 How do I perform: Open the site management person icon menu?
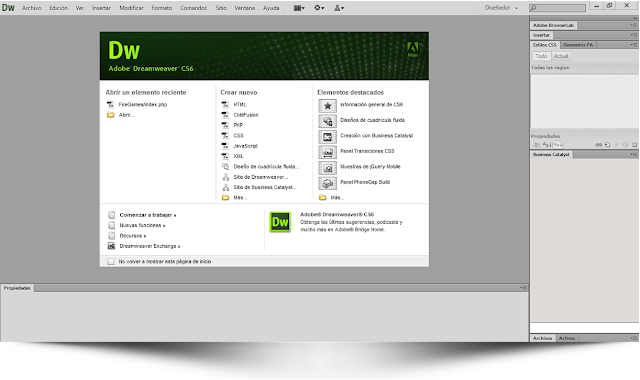click(x=339, y=8)
